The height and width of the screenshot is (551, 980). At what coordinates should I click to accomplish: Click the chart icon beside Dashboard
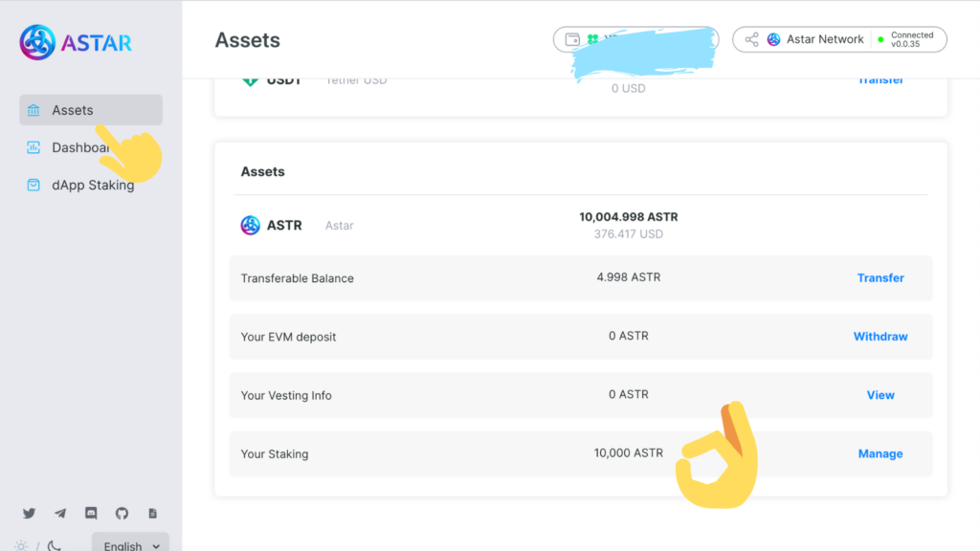[x=33, y=147]
